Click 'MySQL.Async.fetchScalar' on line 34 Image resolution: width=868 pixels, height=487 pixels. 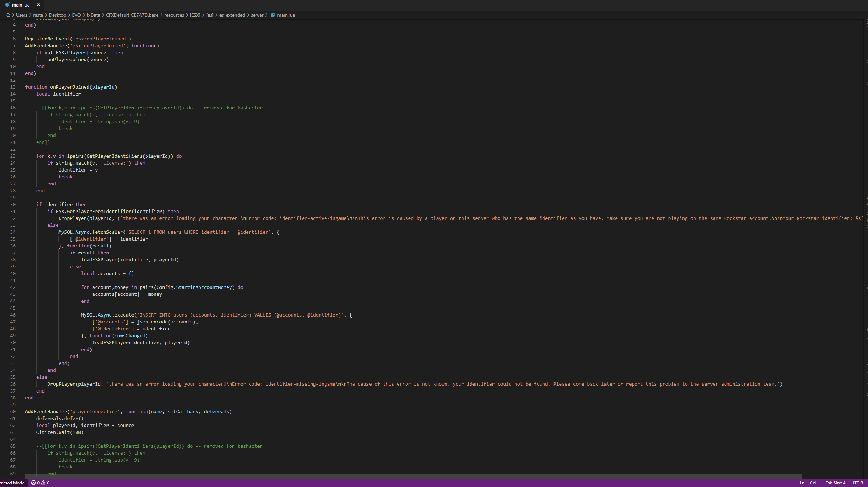[91, 232]
